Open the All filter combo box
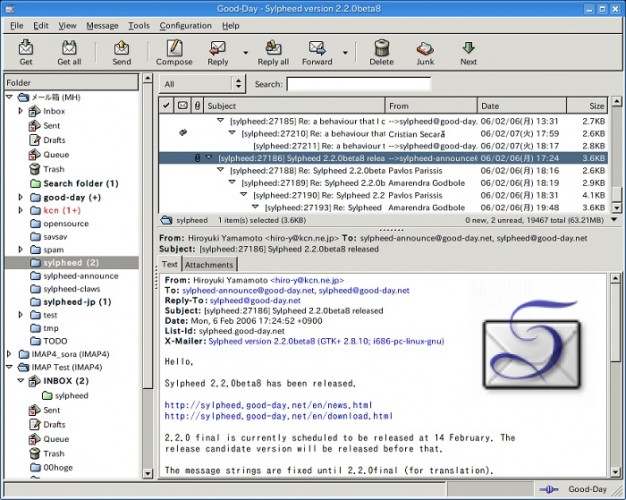The width and height of the screenshot is (626, 500). (202, 84)
